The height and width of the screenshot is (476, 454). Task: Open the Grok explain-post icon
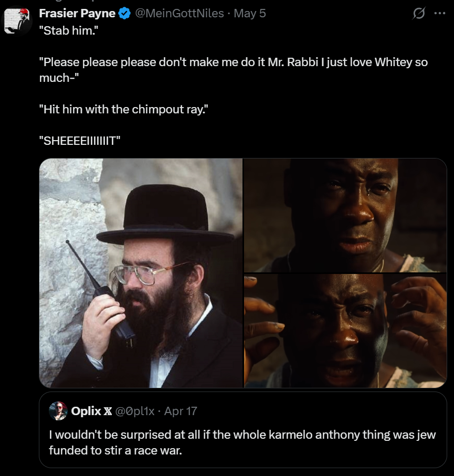[x=419, y=14]
